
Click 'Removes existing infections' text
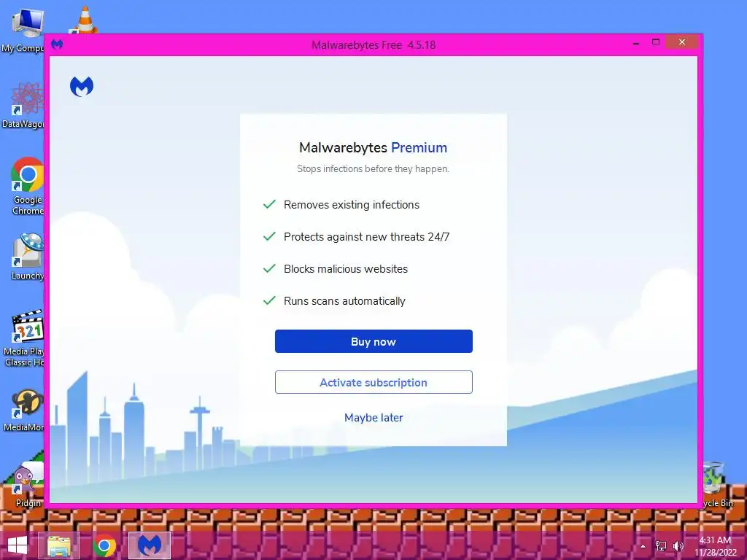coord(352,205)
